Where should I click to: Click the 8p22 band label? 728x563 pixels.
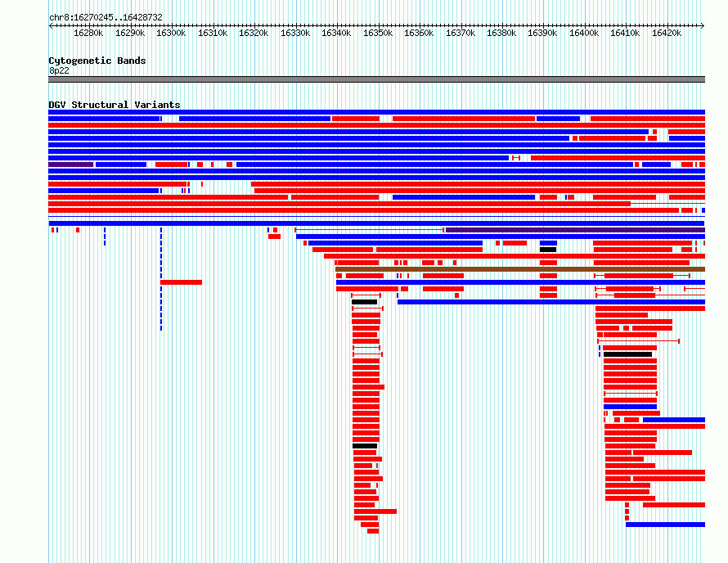(x=59, y=70)
